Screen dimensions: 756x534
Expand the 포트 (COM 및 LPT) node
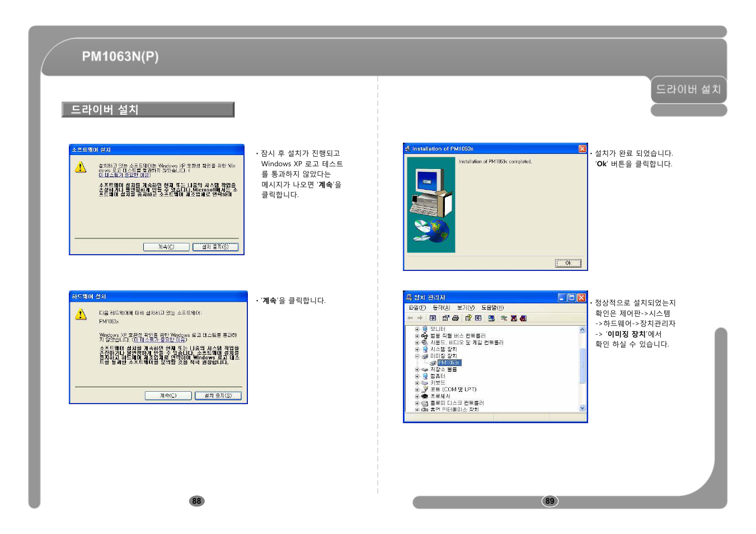point(417,390)
